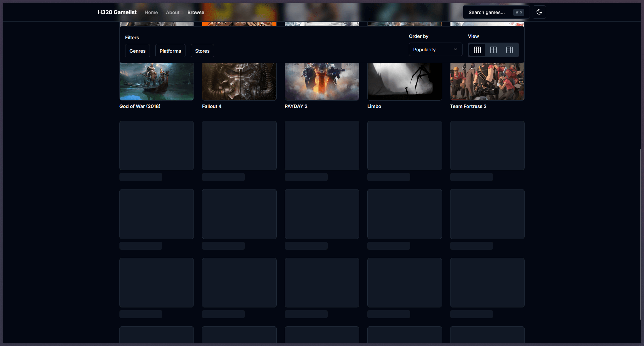This screenshot has width=644, height=346.
Task: Toggle the Genres filter
Action: (137, 51)
